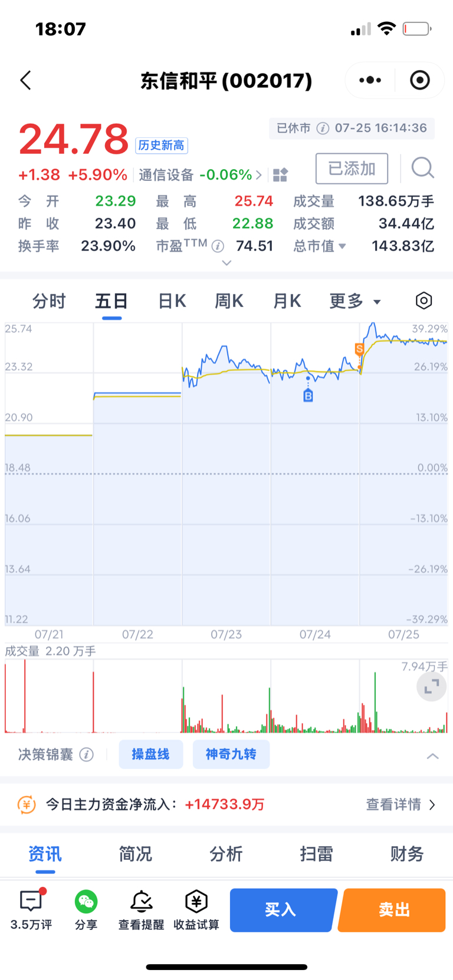Toggle the 操盘线 indicator

tap(150, 754)
